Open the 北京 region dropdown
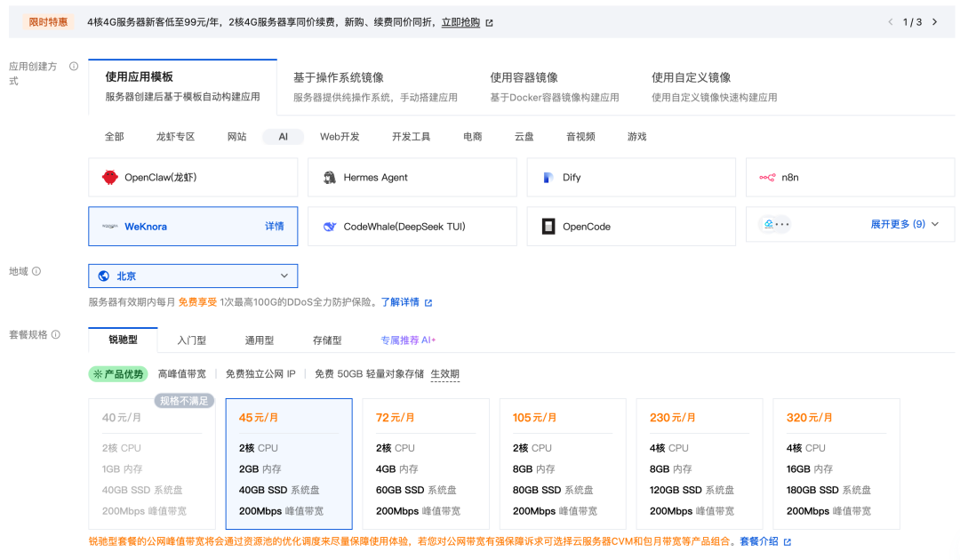Screen dimensions: 960x560 pos(193,276)
